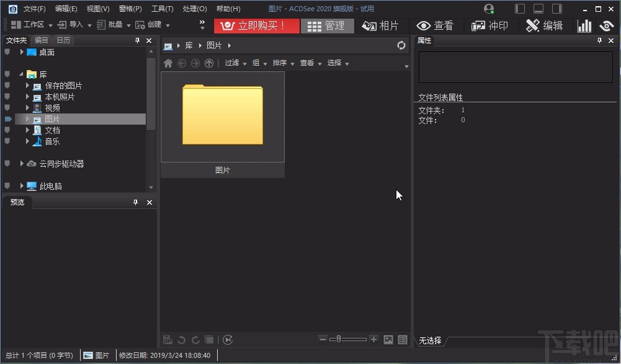The image size is (621, 364).
Task: Click the refresh icon in the breadcrumb bar
Action: [401, 45]
